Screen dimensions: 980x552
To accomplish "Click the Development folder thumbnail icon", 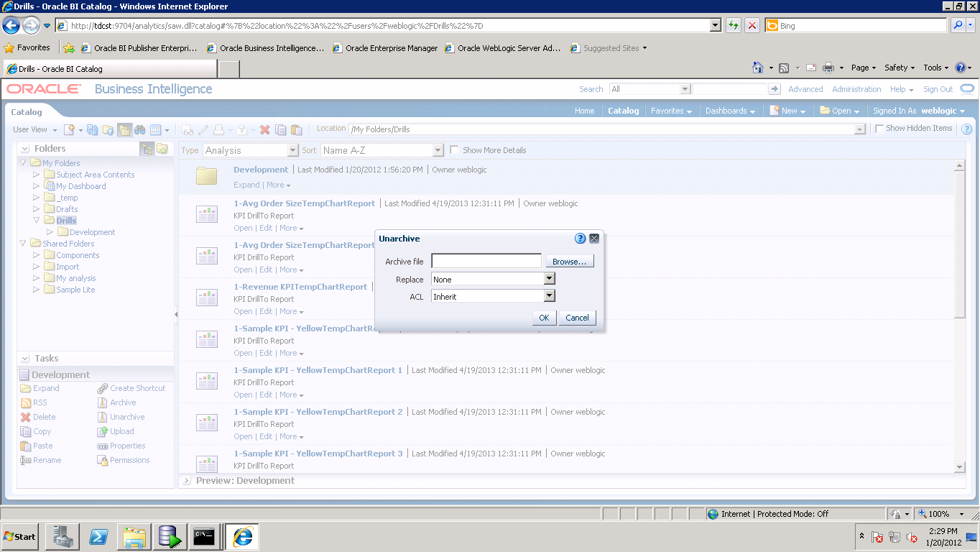I will (x=207, y=176).
